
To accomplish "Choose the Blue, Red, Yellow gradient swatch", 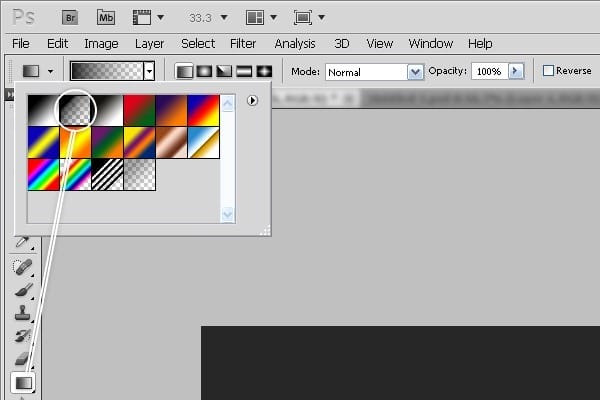I will 204,110.
